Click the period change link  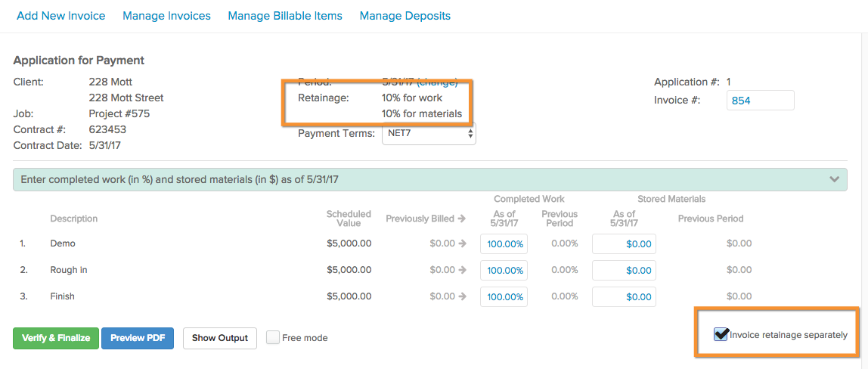tap(437, 82)
